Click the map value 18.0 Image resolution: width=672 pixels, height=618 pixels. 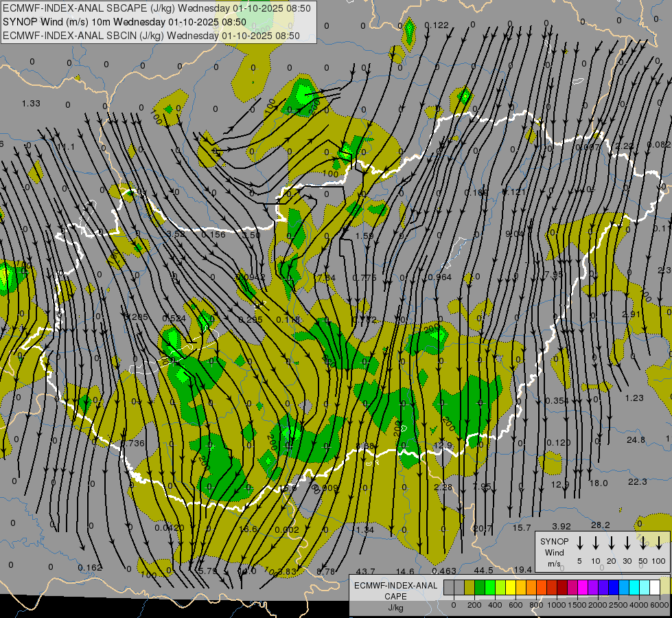(599, 483)
